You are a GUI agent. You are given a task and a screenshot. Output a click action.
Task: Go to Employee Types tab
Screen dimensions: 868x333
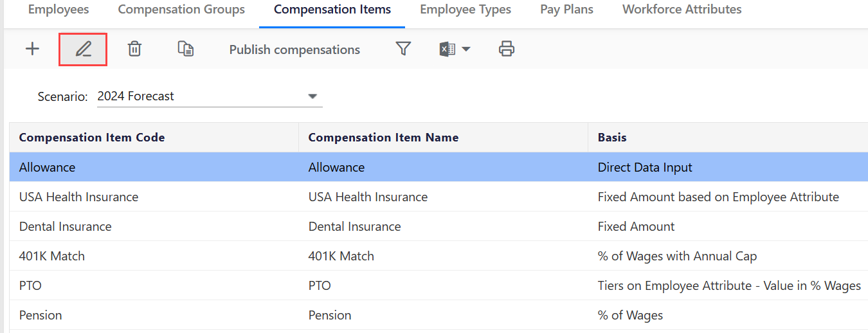tap(466, 10)
